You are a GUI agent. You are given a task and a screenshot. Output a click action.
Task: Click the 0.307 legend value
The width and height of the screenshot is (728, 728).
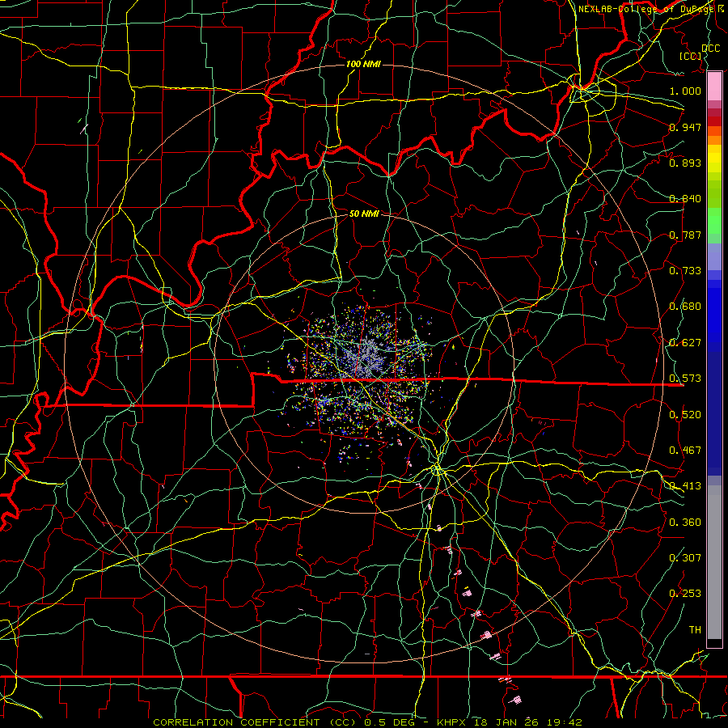click(x=685, y=558)
